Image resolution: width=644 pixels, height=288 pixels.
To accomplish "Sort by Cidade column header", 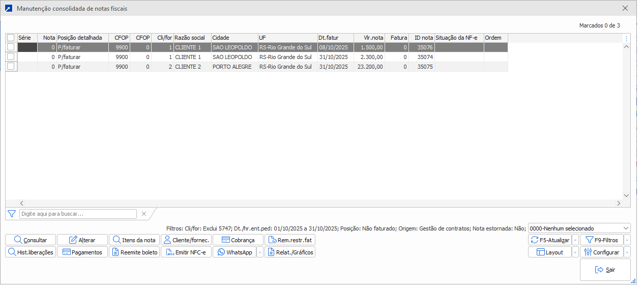I will pyautogui.click(x=235, y=38).
